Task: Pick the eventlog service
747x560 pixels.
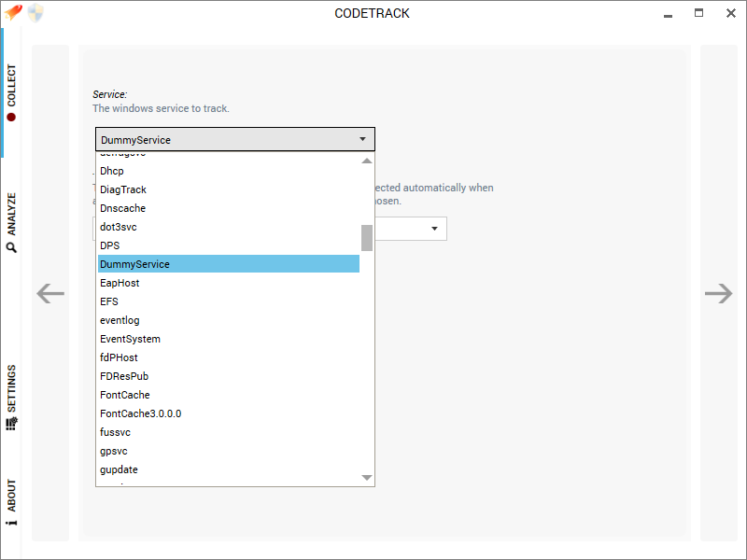Action: pos(229,320)
